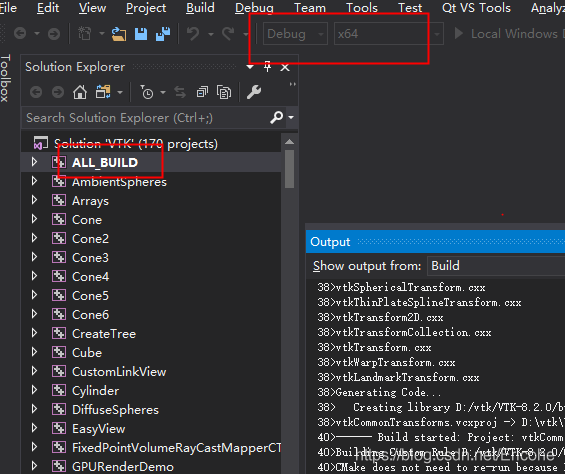Image resolution: width=565 pixels, height=474 pixels.
Task: Close the Solution Explorer panel
Action: [x=285, y=67]
